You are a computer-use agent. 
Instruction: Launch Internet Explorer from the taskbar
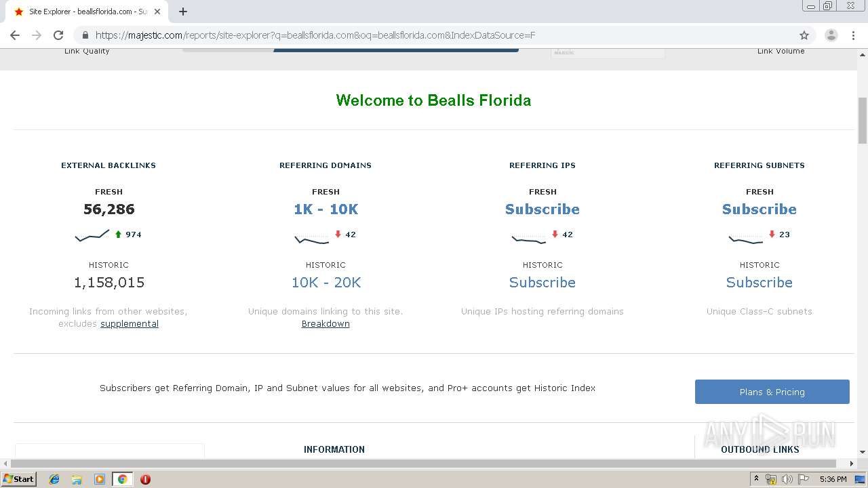tap(54, 479)
